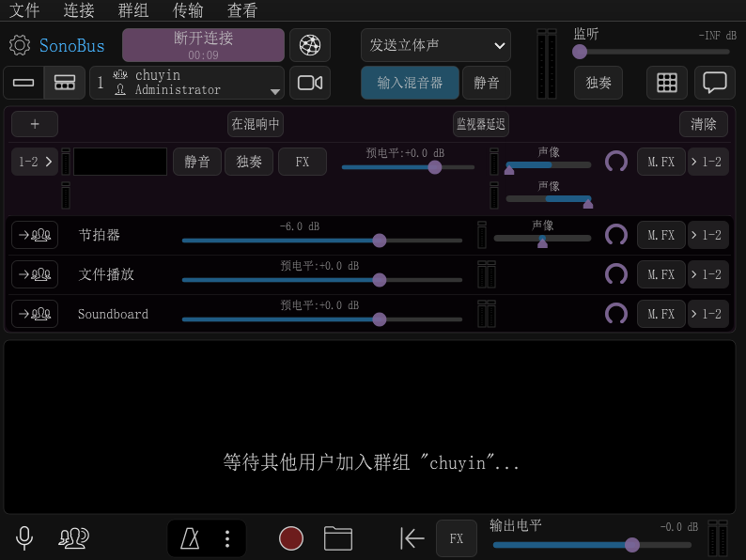Open M.FX on the file playback row
This screenshot has width=746, height=560.
click(x=661, y=274)
